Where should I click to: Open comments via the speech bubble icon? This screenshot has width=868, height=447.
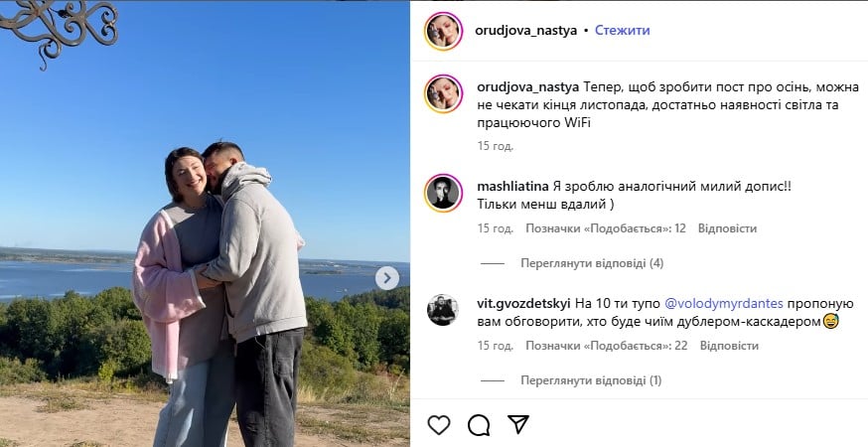[x=479, y=425]
